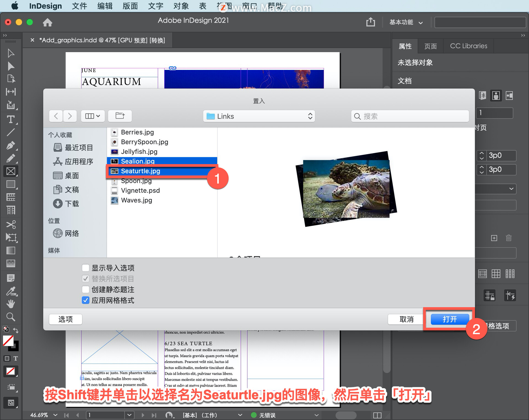
Task: Open file view mode dropdown
Action: tap(93, 116)
